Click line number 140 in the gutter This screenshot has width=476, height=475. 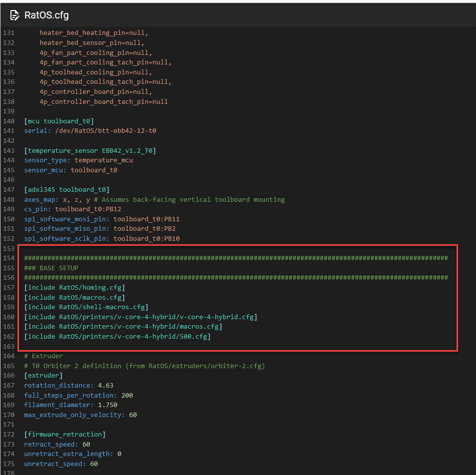(9, 121)
